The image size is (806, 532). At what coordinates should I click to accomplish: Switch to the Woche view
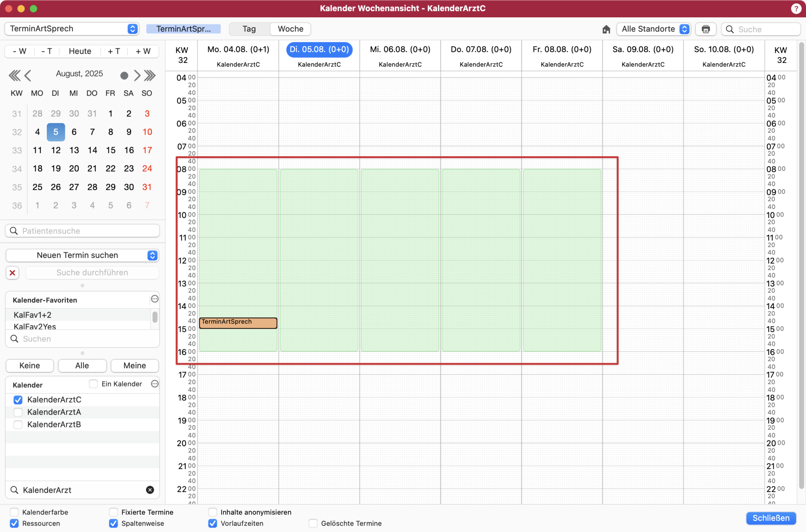point(290,29)
